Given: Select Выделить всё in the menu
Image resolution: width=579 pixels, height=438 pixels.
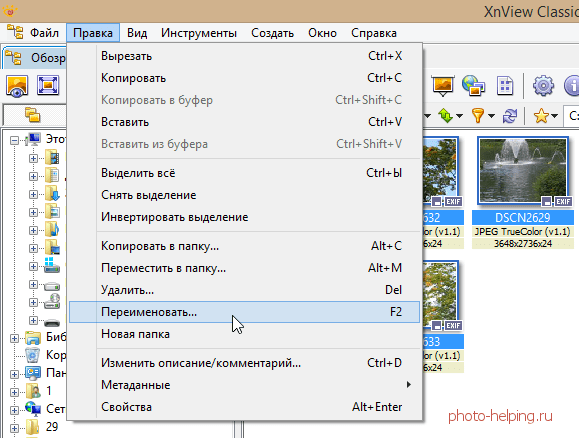Looking at the screenshot, I should tap(244, 173).
